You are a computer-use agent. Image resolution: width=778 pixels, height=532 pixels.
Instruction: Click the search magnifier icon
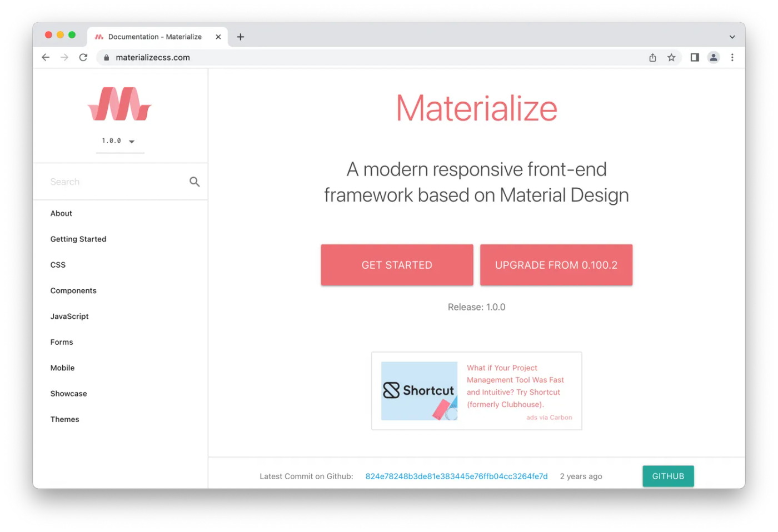coord(194,182)
